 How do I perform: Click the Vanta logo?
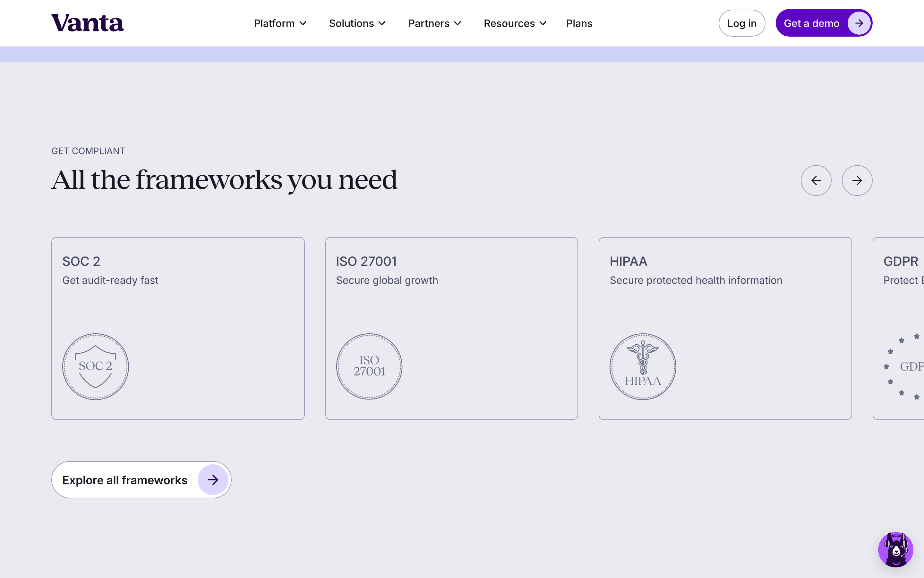point(88,23)
